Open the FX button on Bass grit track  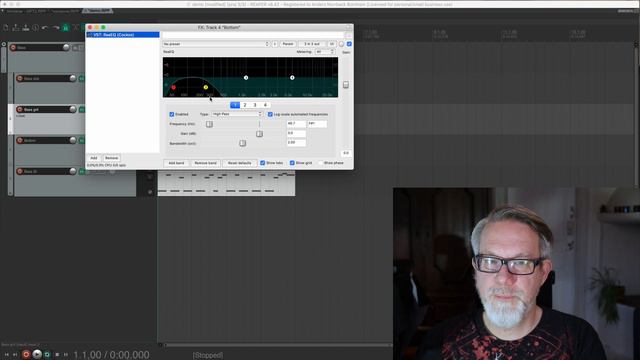pos(81,109)
